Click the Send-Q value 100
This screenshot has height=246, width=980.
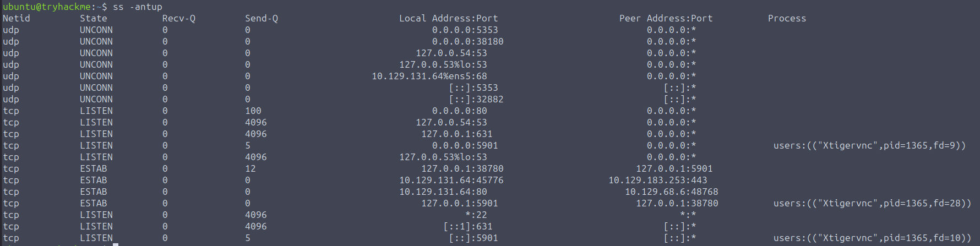click(253, 111)
